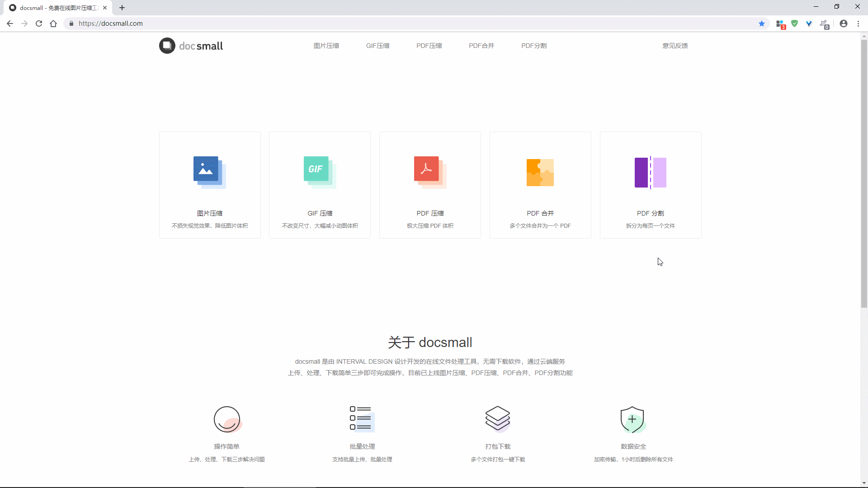
Task: Click the 图片压缩 menu navigation item
Action: pos(327,46)
